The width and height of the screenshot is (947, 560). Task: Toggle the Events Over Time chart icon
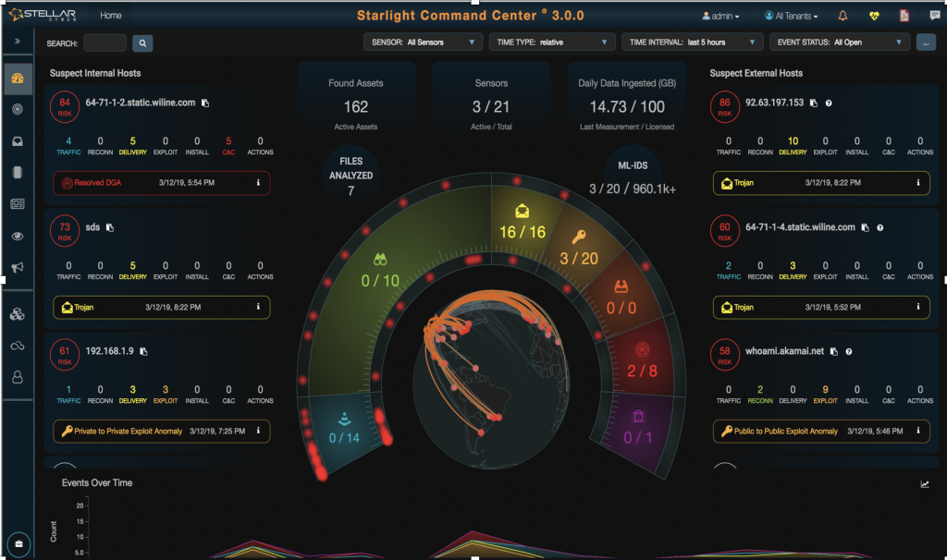pyautogui.click(x=925, y=484)
